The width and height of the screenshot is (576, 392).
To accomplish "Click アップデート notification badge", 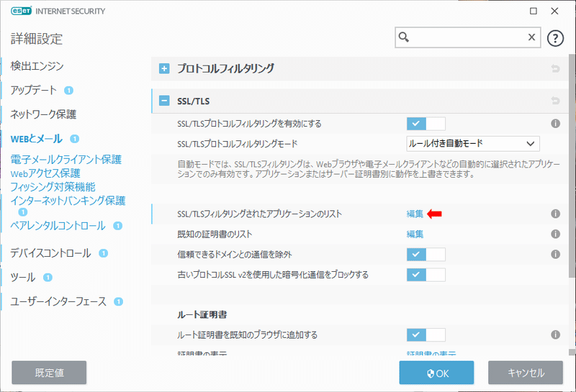I will click(68, 91).
